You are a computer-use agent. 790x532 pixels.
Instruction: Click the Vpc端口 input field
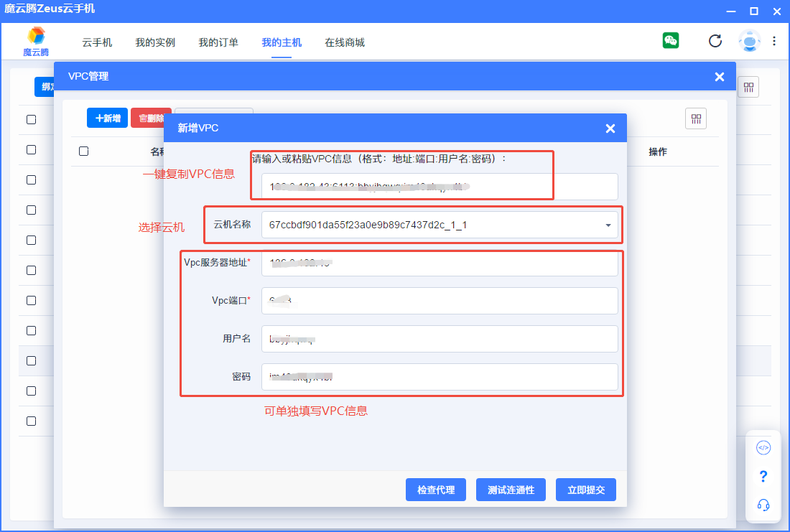point(440,301)
